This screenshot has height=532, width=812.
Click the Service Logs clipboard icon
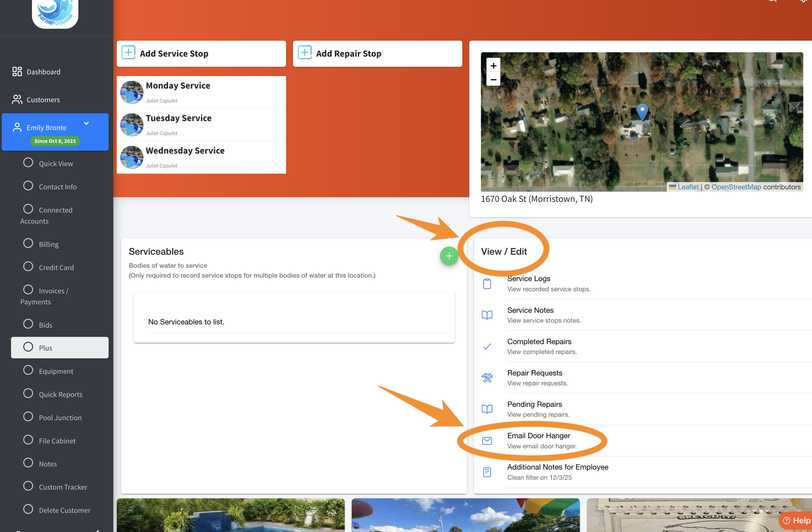[x=487, y=284]
